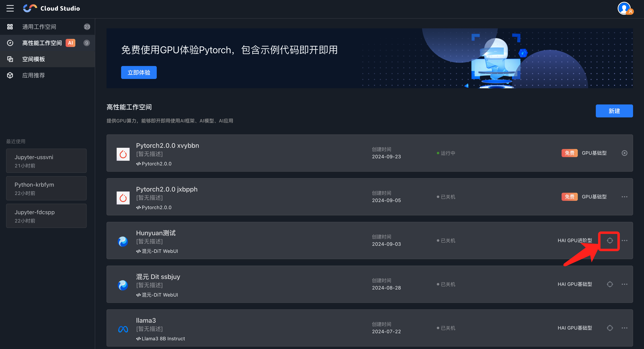Select 空间模板 in the sidebar
Viewport: 644px width, 349px height.
(33, 59)
